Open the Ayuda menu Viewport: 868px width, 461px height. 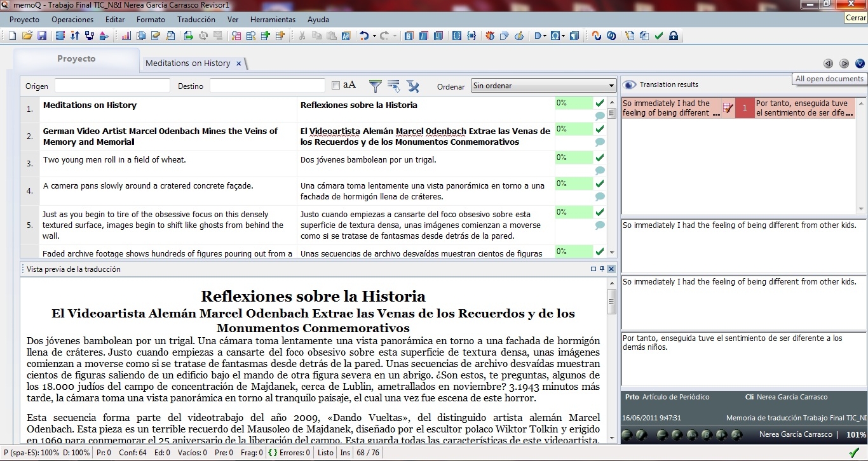click(318, 20)
